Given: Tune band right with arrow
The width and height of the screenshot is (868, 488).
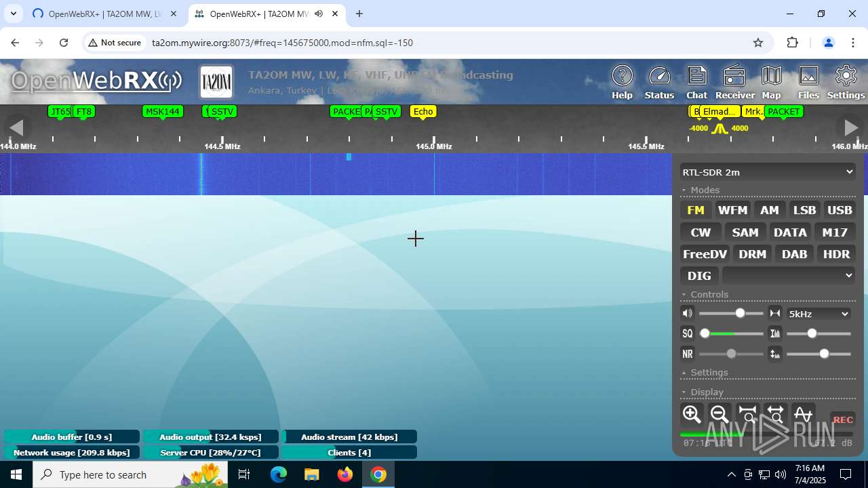Looking at the screenshot, I should 850,127.
